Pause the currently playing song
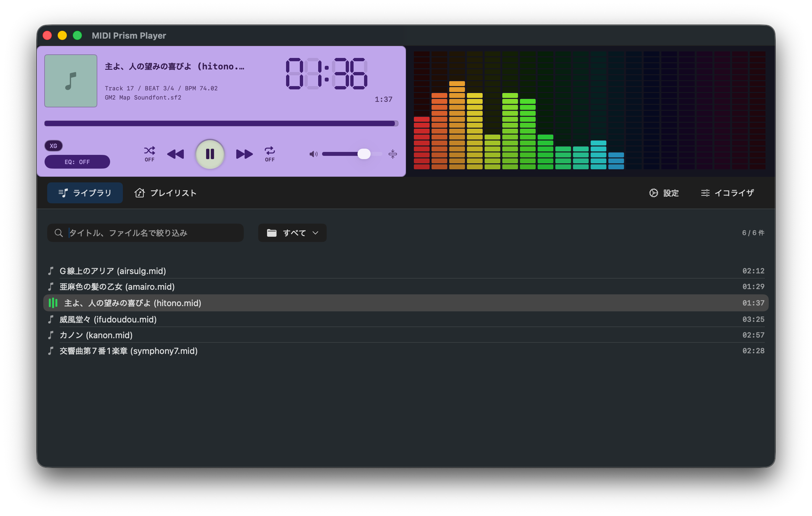The height and width of the screenshot is (516, 812). point(210,154)
